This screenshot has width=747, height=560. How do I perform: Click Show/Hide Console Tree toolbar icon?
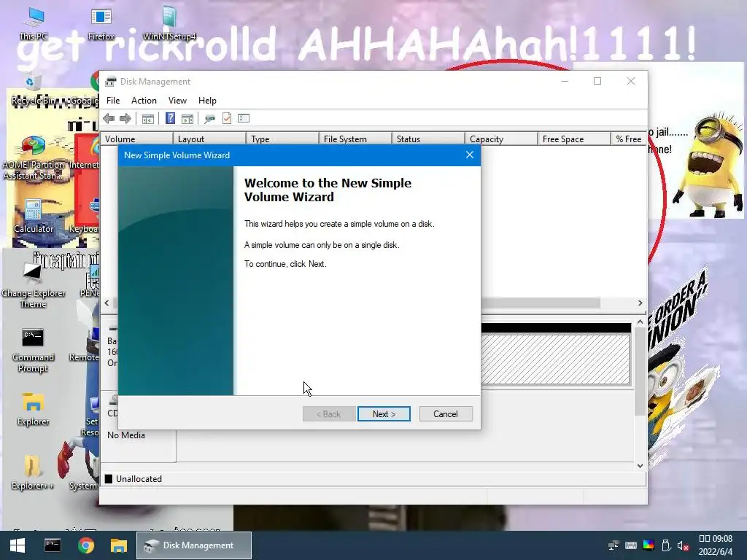pos(147,119)
